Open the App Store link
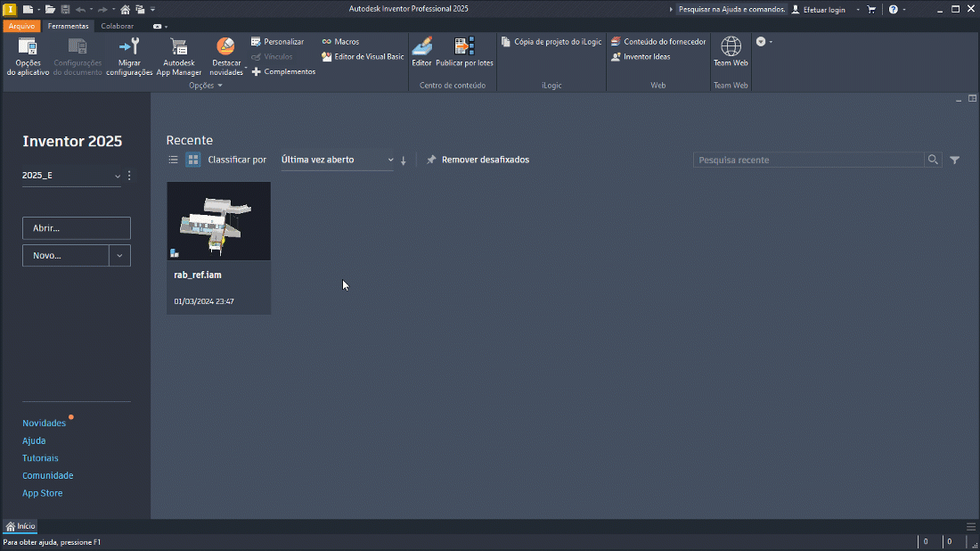The width and height of the screenshot is (980, 551). coord(42,493)
